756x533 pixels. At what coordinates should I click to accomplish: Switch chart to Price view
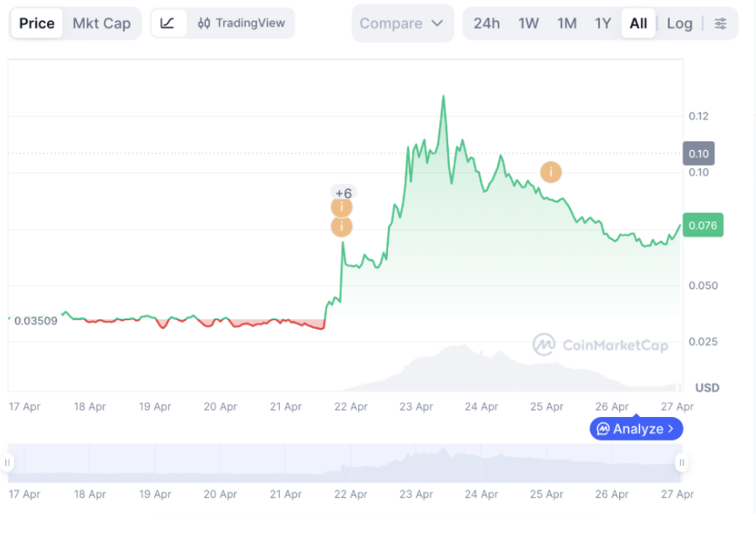coord(37,24)
